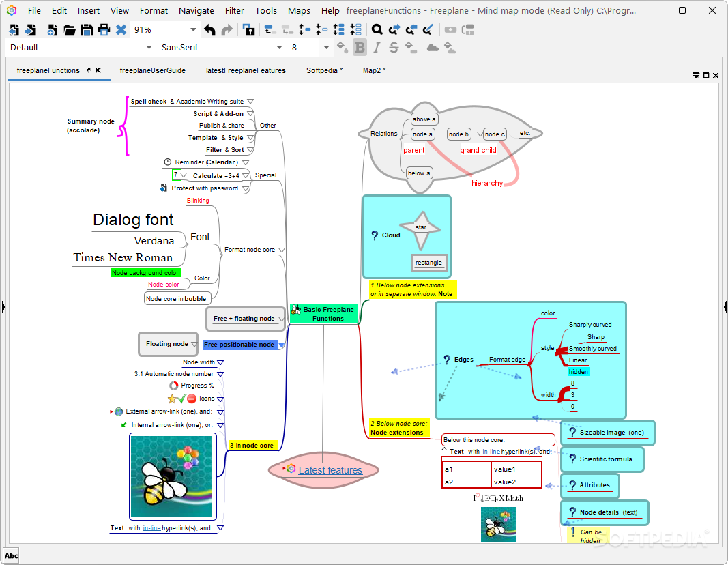Follow the Latest features link
The image size is (728, 565).
tap(330, 470)
